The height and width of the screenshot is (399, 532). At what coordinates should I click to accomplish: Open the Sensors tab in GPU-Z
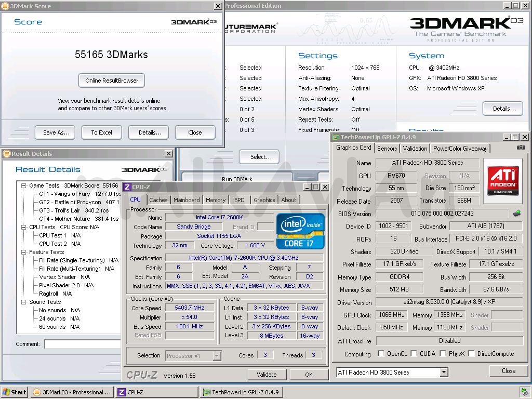pyautogui.click(x=387, y=149)
